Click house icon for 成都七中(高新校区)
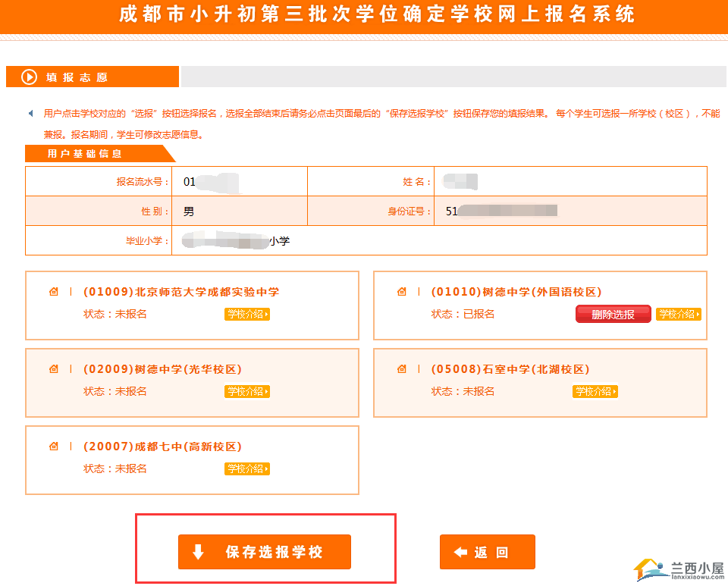Screen dimensions: 728x586 [54, 447]
